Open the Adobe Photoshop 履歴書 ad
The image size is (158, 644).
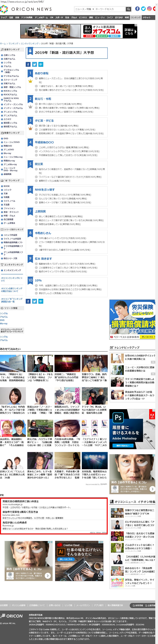[x=132, y=429]
